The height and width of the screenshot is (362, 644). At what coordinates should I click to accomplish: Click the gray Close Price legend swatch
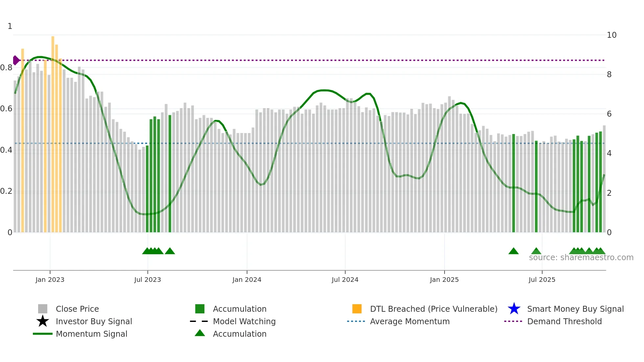[43, 309]
